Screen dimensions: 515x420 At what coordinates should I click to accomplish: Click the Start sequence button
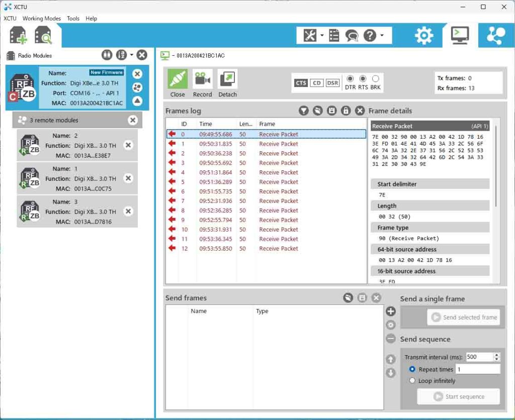[x=459, y=397]
